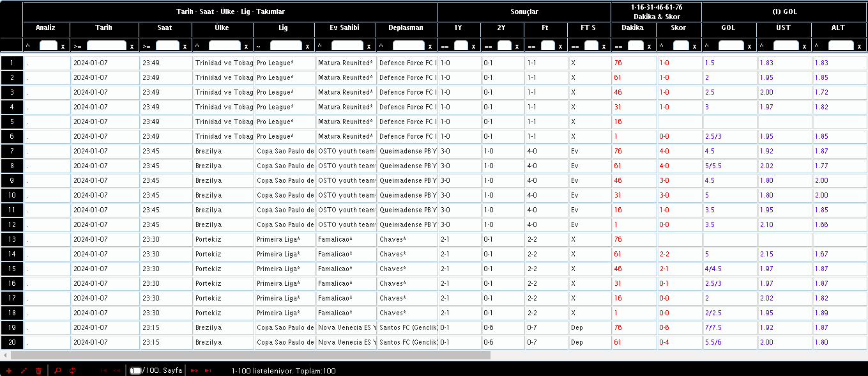The width and height of the screenshot is (868, 376).
Task: Open search using the magnifier icon
Action: tap(57, 370)
